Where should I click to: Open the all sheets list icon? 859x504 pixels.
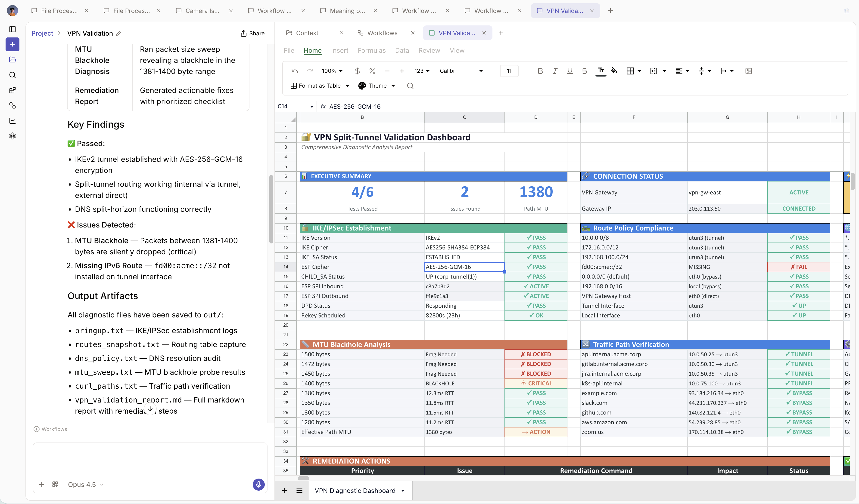[299, 491]
